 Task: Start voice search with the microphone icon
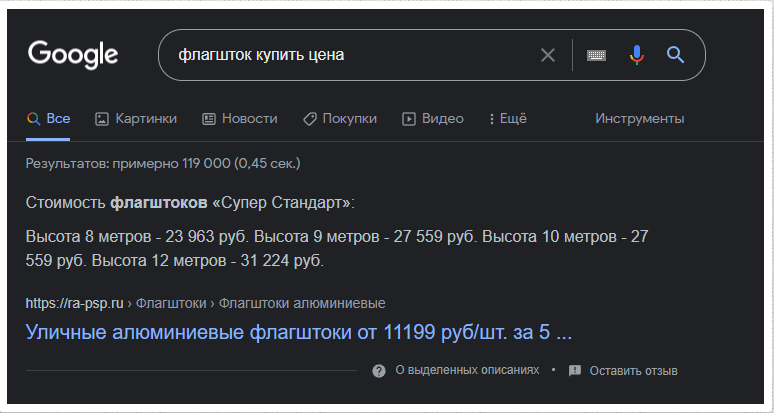(x=637, y=55)
